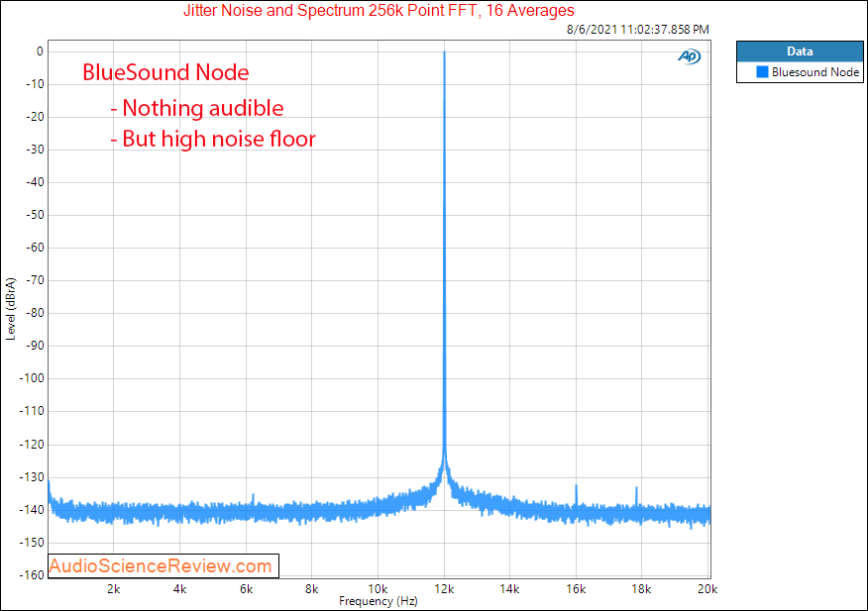868x611 pixels.
Task: Click the '-90' level axis tick
Action: (x=35, y=346)
